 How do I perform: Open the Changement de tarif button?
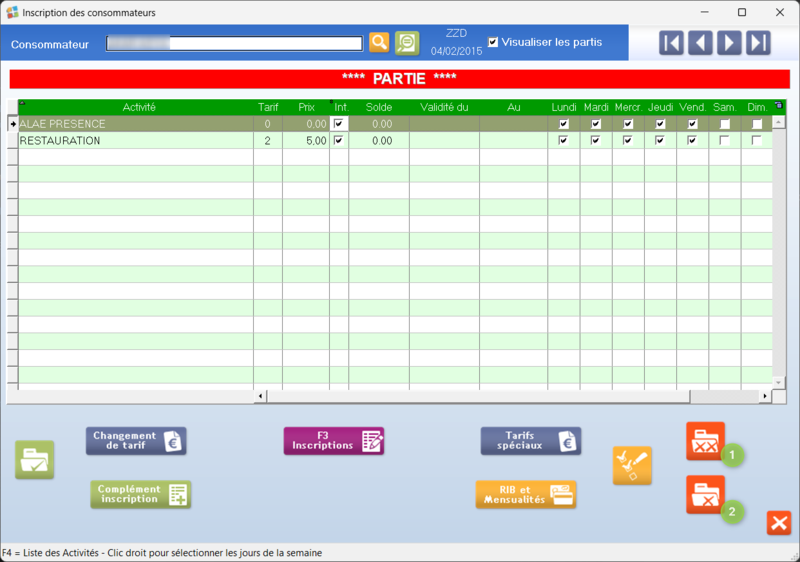[x=136, y=441]
